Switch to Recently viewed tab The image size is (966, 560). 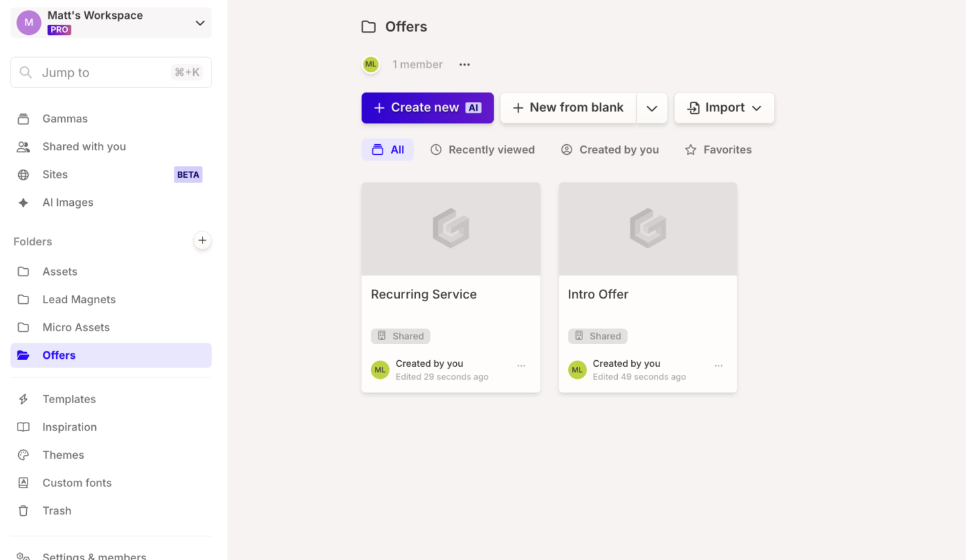point(482,150)
